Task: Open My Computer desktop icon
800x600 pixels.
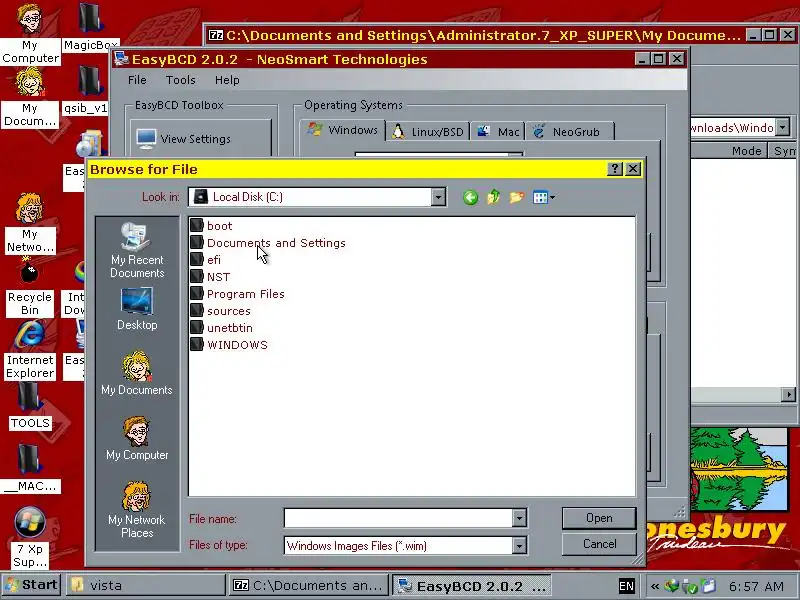Action: 30,34
